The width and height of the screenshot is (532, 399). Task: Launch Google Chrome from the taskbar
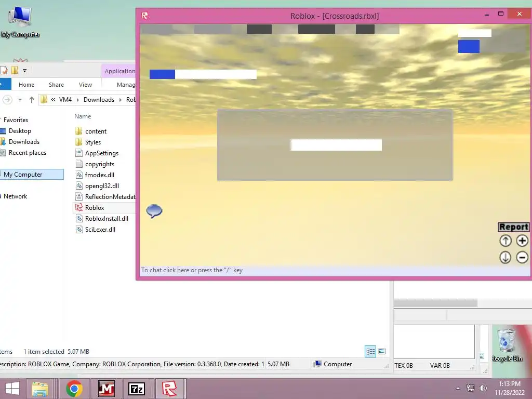(74, 389)
